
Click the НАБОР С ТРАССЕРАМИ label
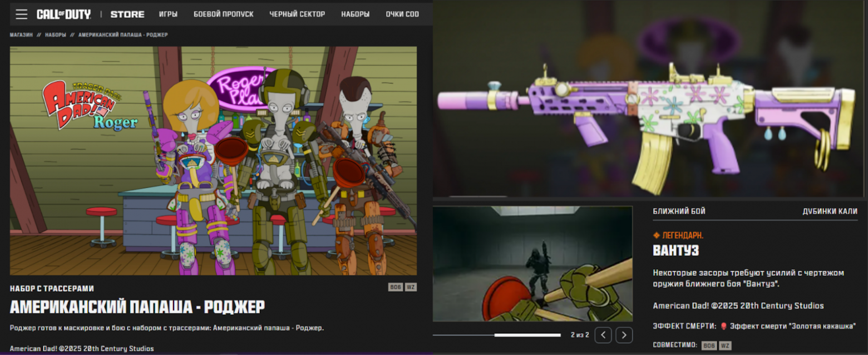pyautogui.click(x=52, y=288)
